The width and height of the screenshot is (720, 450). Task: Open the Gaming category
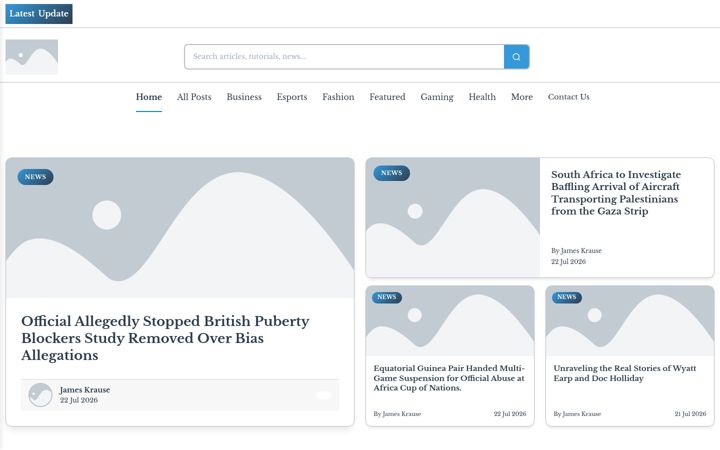click(x=437, y=97)
